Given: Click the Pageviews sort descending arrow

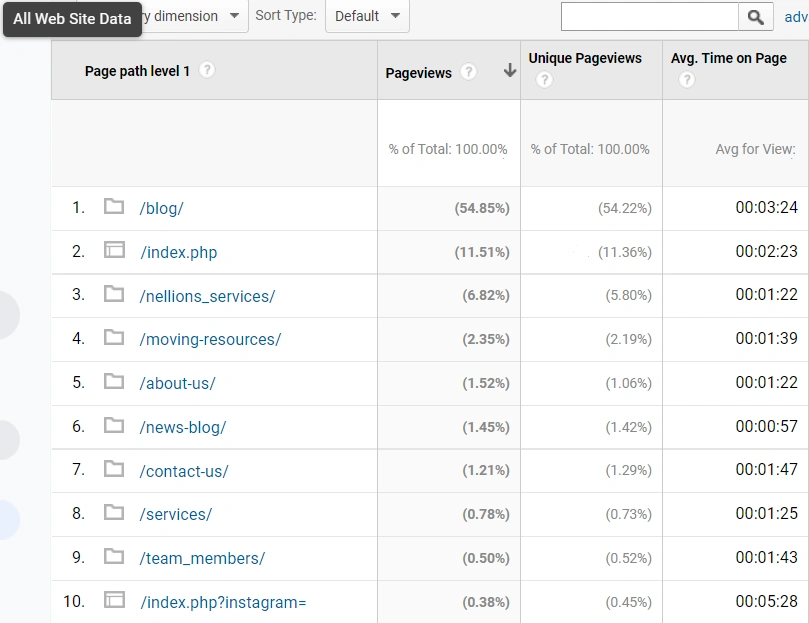Looking at the screenshot, I should click(x=510, y=70).
